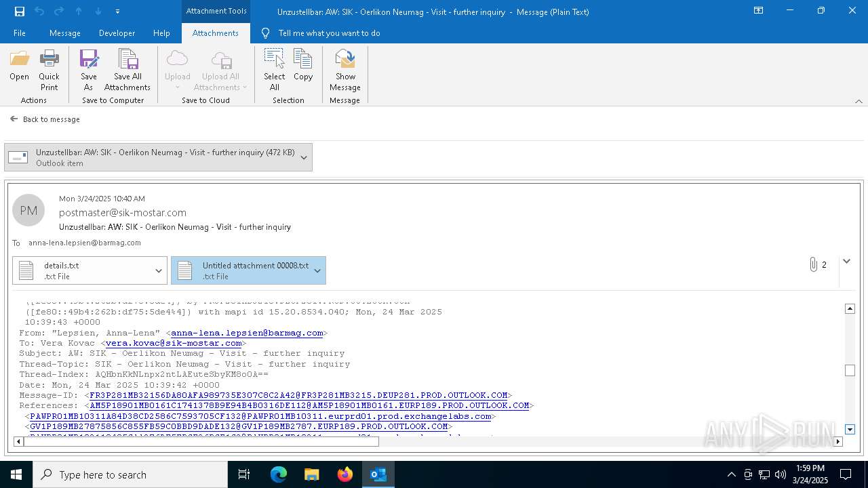
Task: Launch Firefox from taskbar
Action: [x=345, y=474]
